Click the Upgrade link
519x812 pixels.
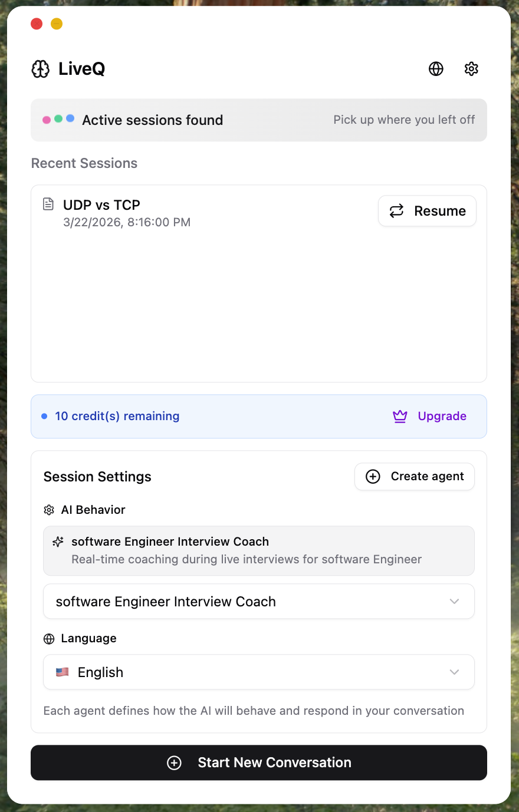point(442,417)
